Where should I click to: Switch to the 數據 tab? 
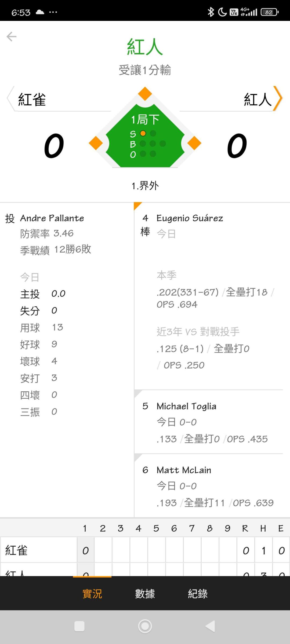click(145, 594)
